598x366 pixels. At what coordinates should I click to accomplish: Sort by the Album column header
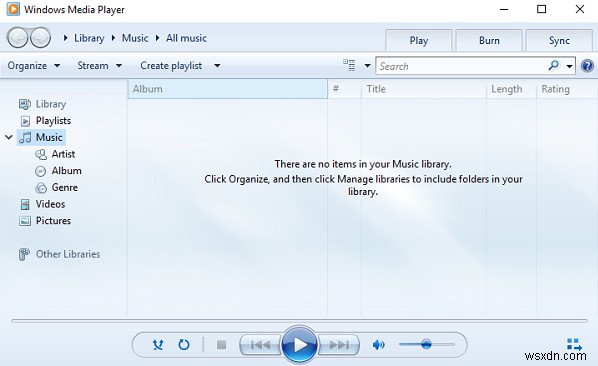pyautogui.click(x=228, y=89)
